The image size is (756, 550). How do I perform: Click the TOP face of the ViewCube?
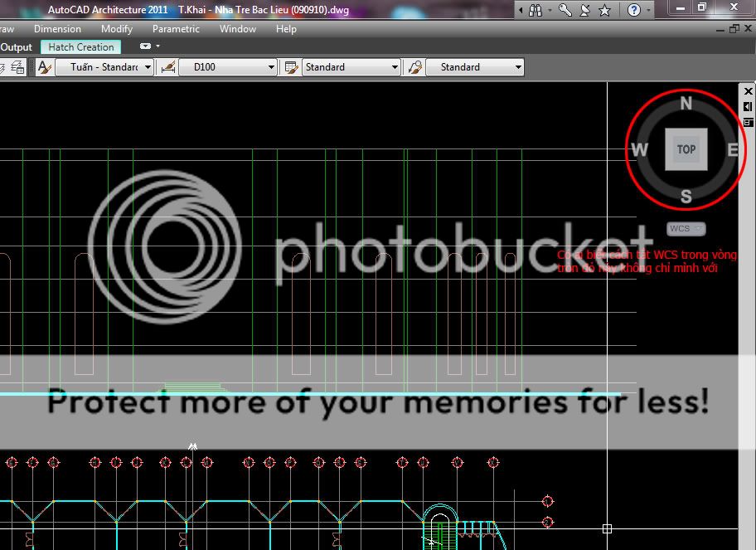coord(686,149)
